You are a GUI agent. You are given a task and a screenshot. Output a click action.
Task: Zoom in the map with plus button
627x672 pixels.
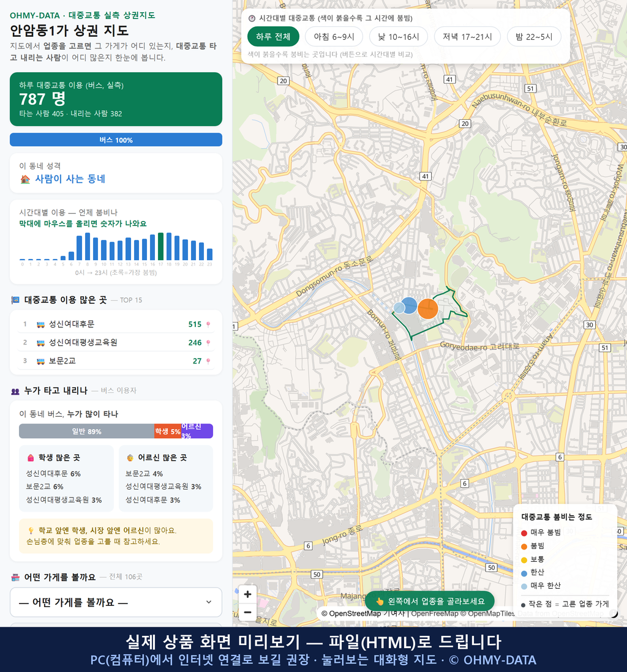click(247, 594)
